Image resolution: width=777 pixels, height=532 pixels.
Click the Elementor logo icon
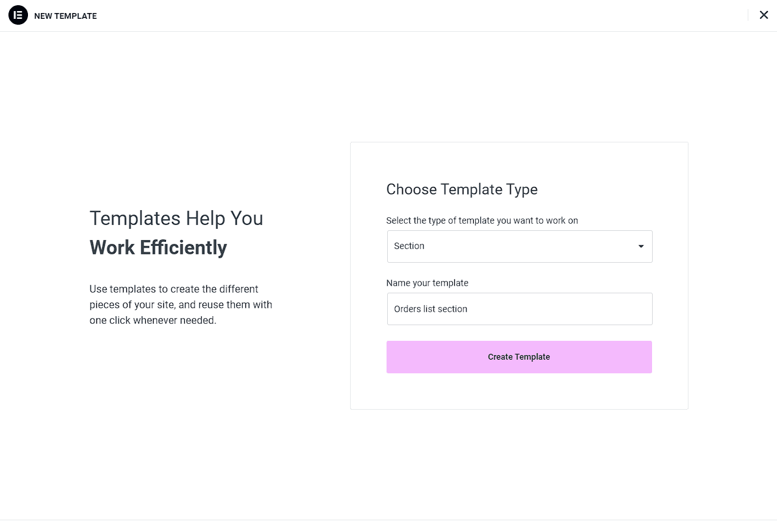(18, 16)
